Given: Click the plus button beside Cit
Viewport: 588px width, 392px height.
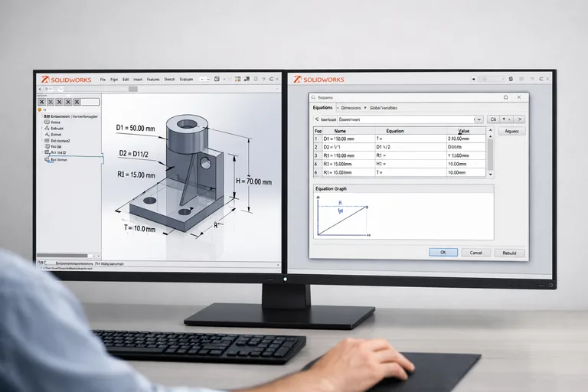Looking at the screenshot, I should click(506, 119).
